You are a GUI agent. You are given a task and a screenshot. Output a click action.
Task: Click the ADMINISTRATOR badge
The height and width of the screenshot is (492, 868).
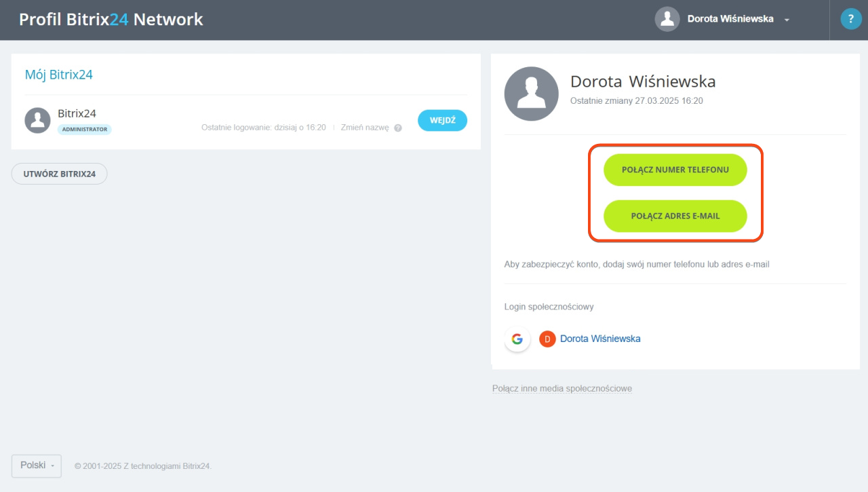[x=84, y=129]
